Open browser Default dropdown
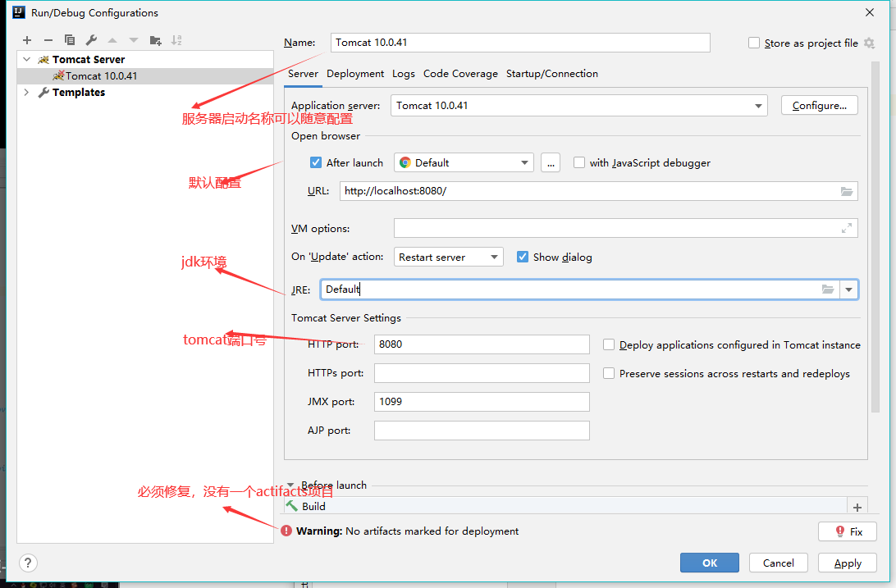Image resolution: width=896 pixels, height=588 pixels. point(464,162)
